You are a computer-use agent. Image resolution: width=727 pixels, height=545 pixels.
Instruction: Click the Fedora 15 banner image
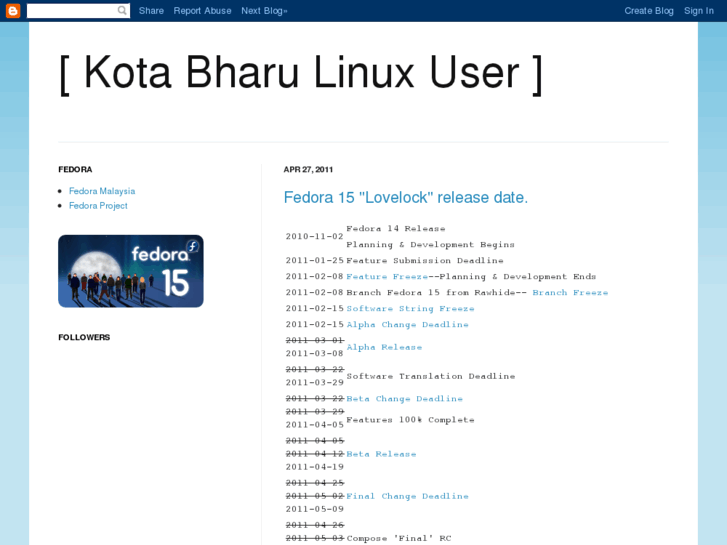131,271
